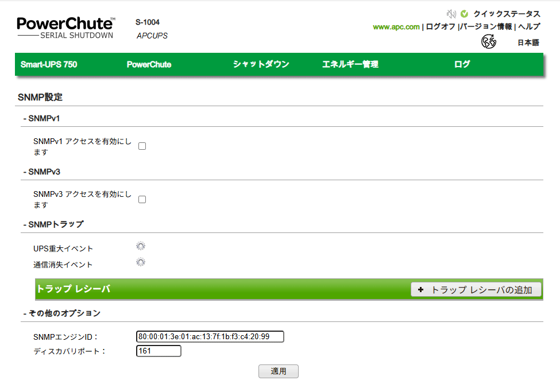This screenshot has width=560, height=392.
Task: Click the gear icon for UPS重大イベント
Action: pyautogui.click(x=141, y=246)
